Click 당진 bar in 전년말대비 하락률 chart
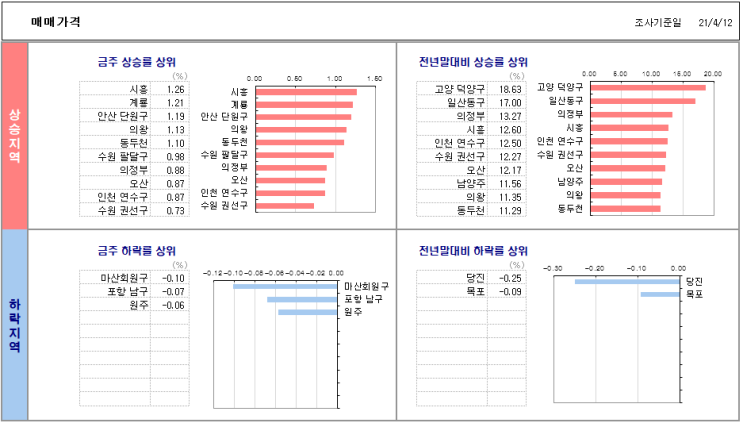The height and width of the screenshot is (423, 743). pos(627,282)
